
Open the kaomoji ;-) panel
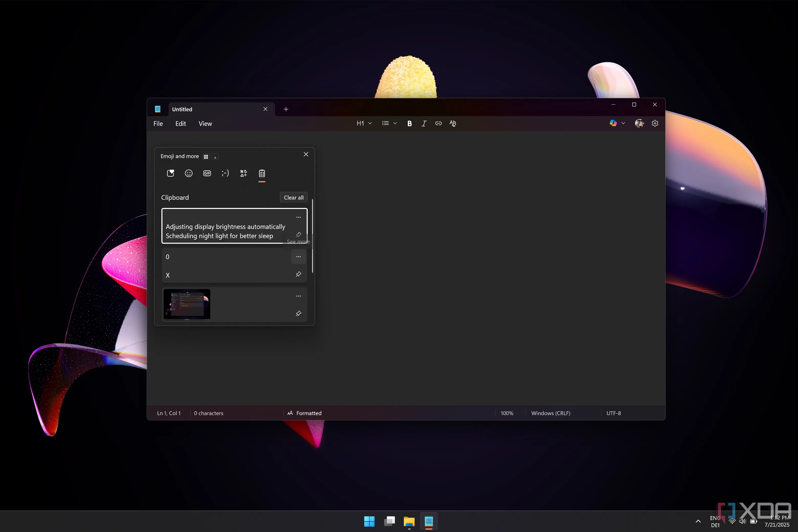click(225, 173)
